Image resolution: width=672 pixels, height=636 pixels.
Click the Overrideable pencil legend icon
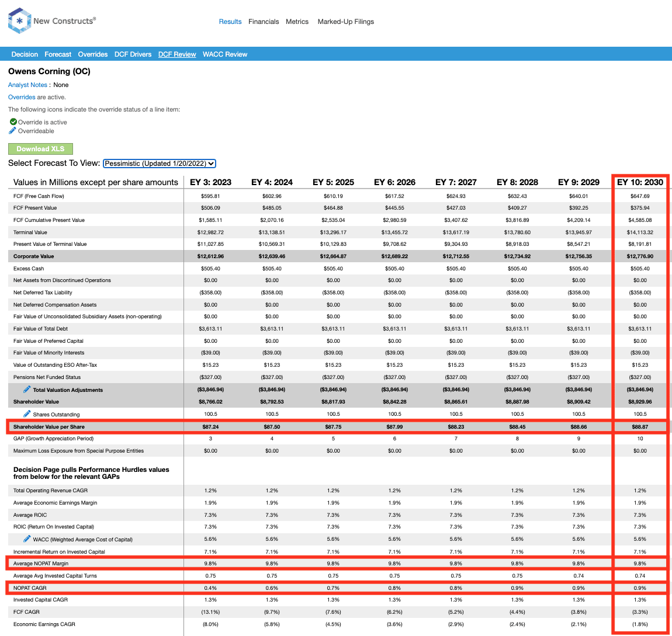coord(12,131)
